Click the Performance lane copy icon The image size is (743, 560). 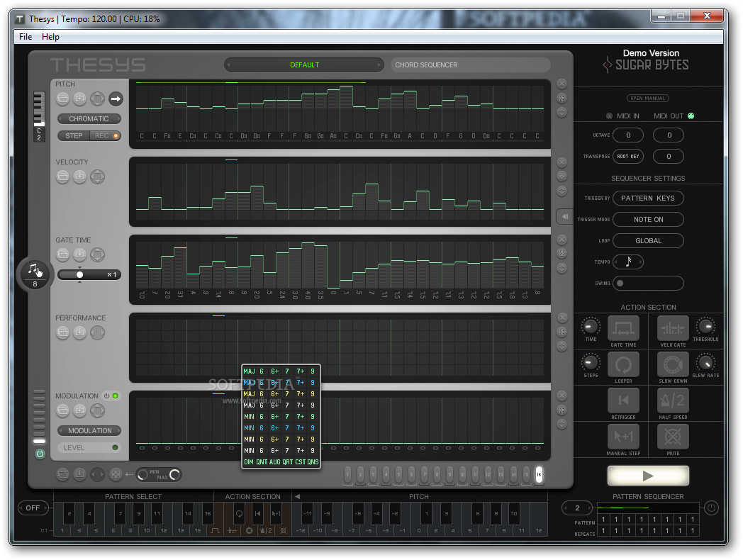pos(62,332)
